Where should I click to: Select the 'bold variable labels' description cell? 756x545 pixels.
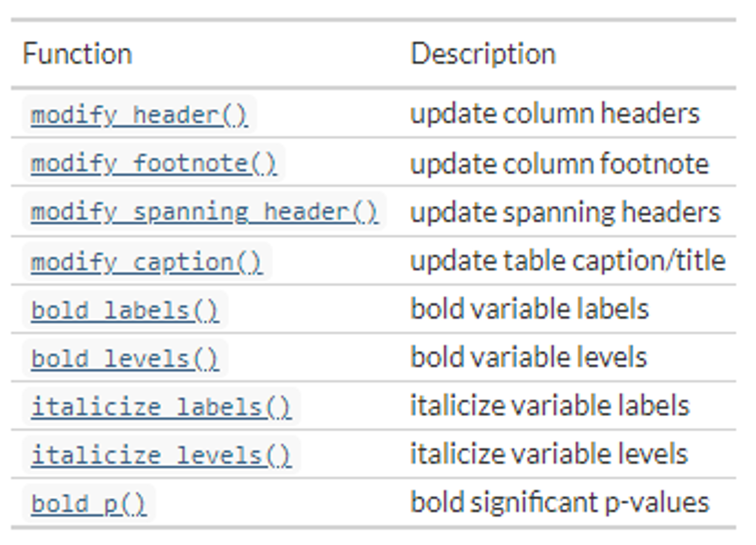[530, 309]
